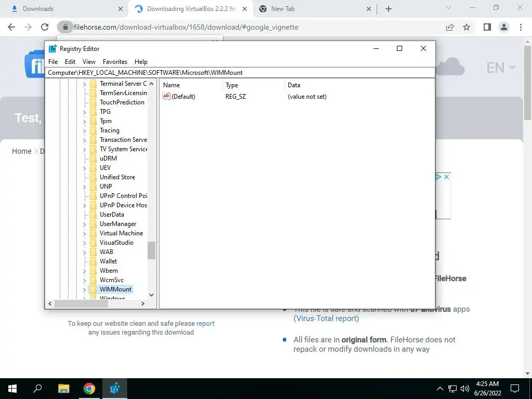Open the Chrome three-dot menu
The height and width of the screenshot is (399, 532).
521,27
